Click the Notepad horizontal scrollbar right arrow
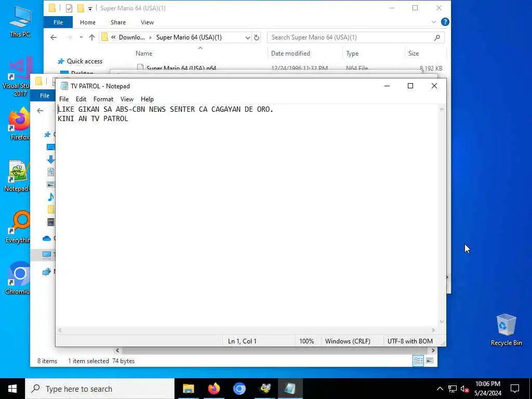 click(433, 330)
